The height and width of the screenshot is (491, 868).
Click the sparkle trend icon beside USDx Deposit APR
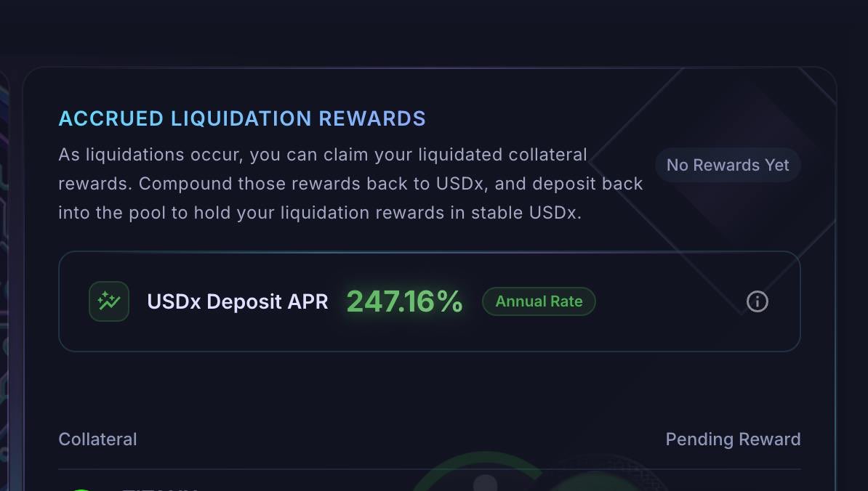point(108,301)
